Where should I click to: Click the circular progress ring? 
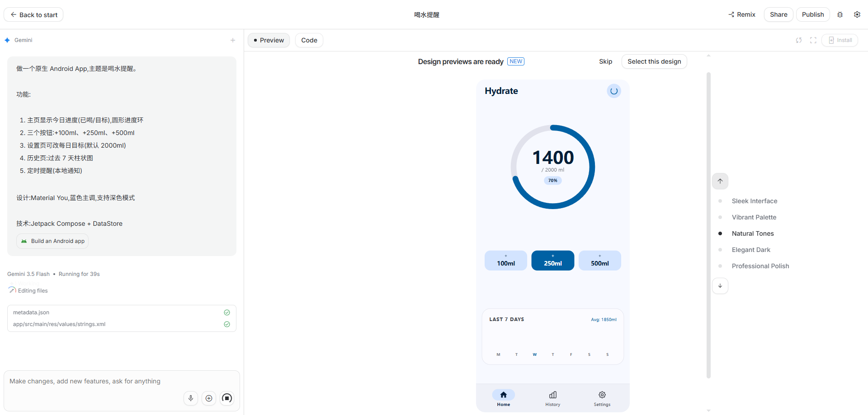click(553, 167)
